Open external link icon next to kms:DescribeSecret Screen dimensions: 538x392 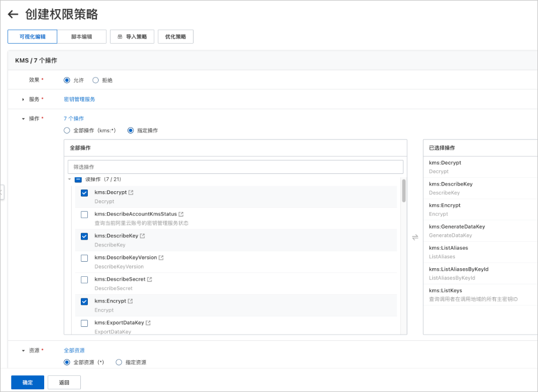[x=149, y=279]
